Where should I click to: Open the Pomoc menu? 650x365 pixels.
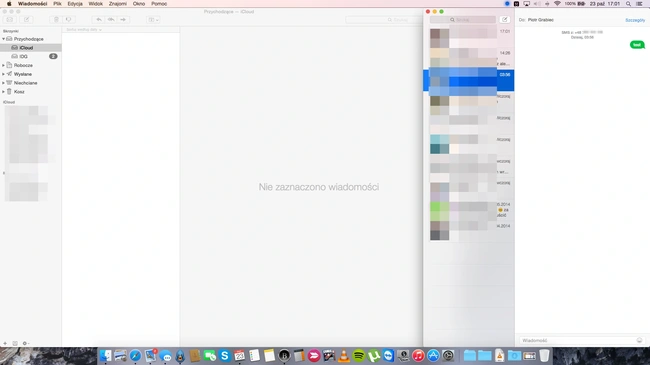coord(159,4)
